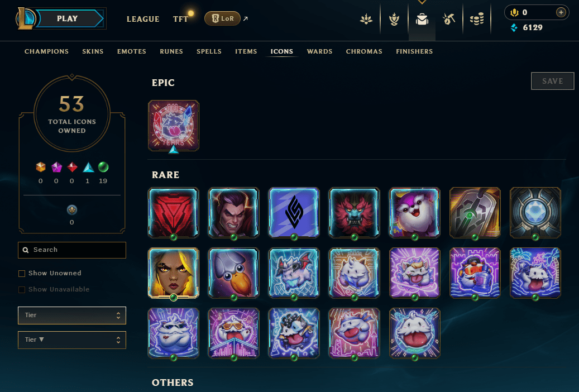Open the first Tier grouping dropdown
This screenshot has height=392, width=579.
tap(72, 315)
